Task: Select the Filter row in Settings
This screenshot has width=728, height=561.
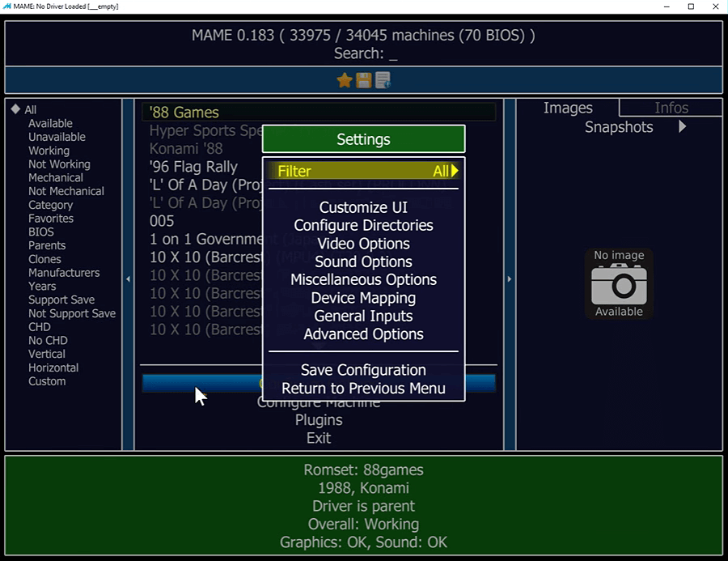Action: [363, 171]
